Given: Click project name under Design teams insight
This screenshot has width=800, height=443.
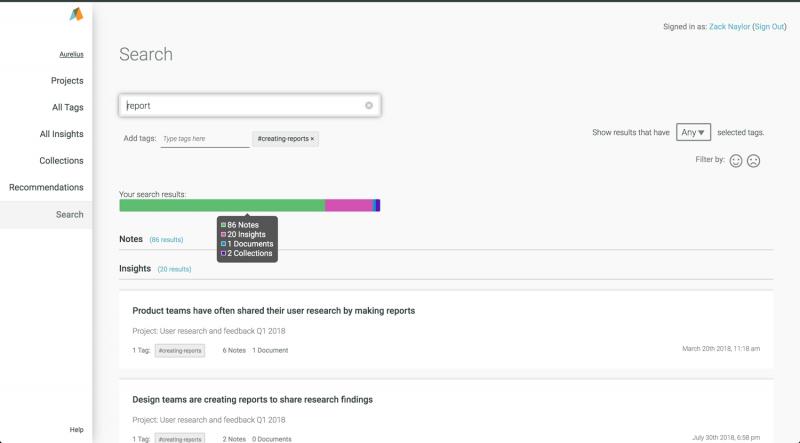Looking at the screenshot, I should point(222,420).
